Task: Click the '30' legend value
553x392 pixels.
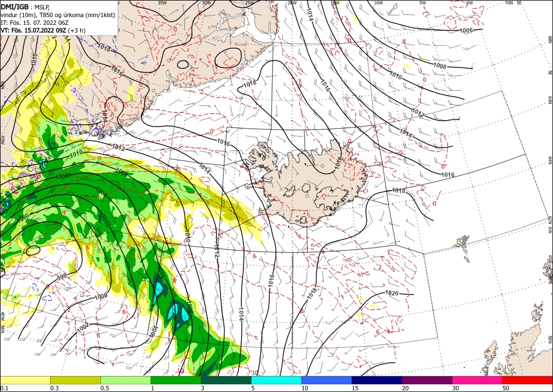Action: (455, 388)
